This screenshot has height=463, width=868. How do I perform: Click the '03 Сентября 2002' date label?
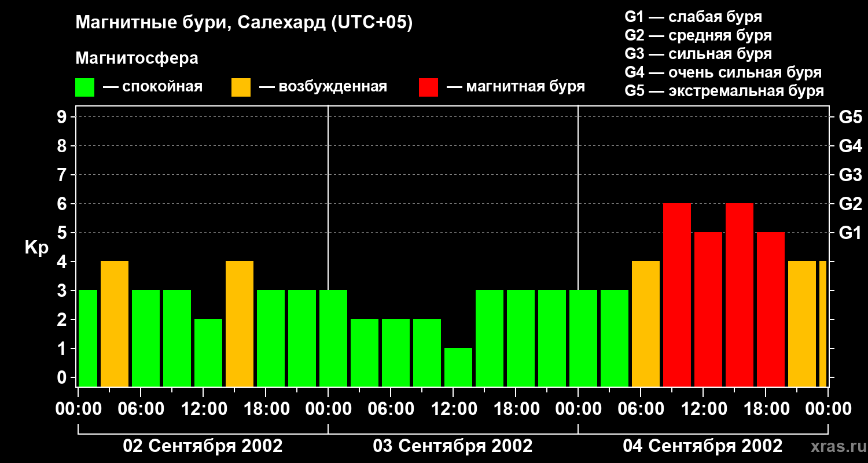point(453,446)
